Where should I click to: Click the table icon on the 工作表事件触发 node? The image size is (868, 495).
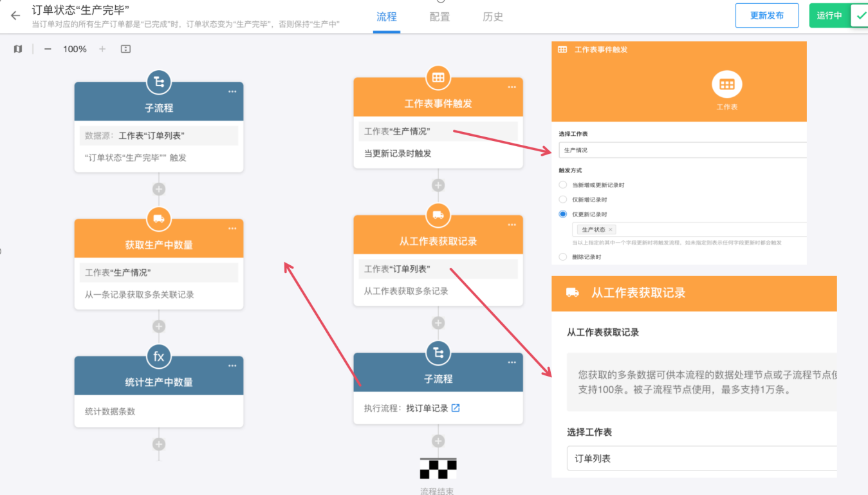click(438, 77)
